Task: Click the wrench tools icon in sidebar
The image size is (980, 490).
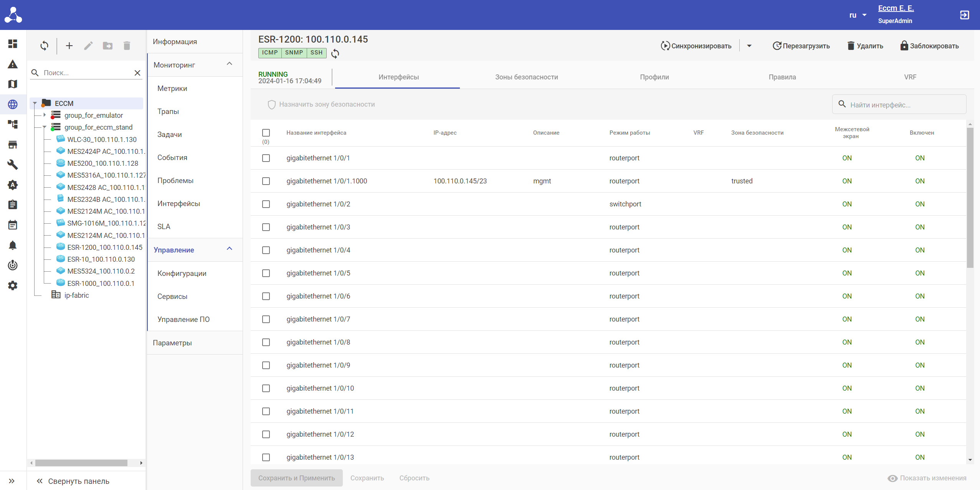Action: tap(13, 165)
